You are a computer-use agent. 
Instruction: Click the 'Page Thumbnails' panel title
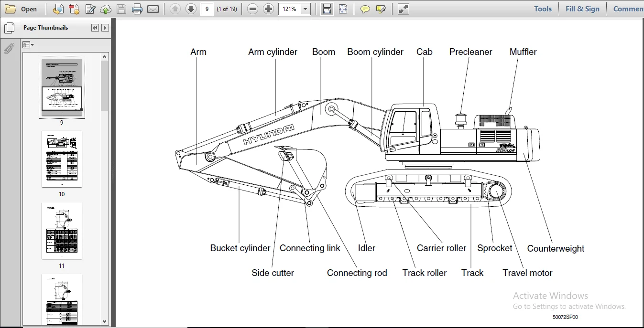[45, 28]
